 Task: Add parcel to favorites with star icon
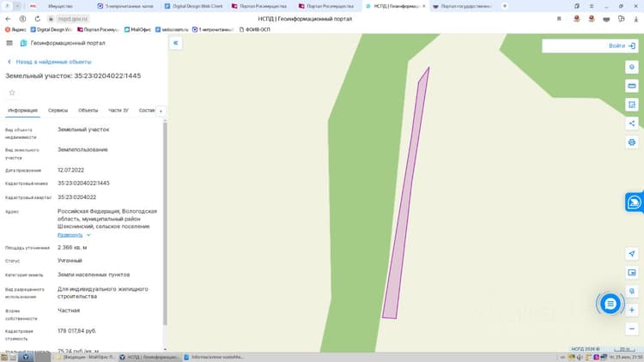point(12,93)
